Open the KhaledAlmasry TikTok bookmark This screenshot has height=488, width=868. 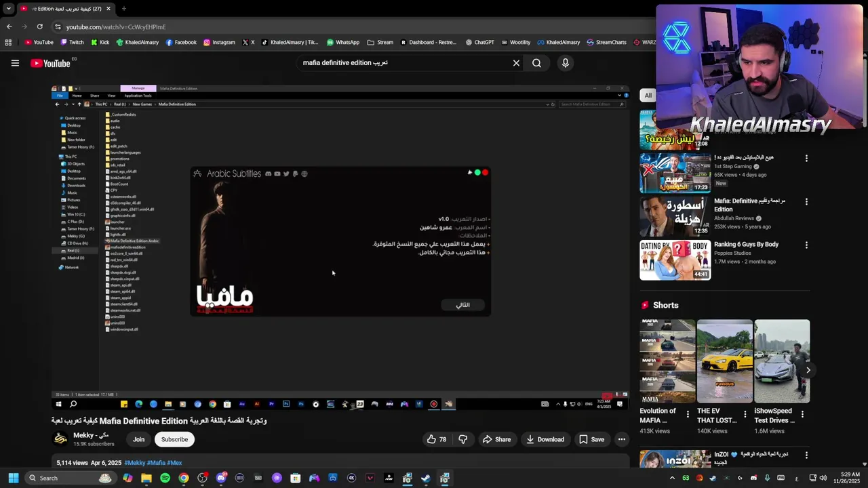tap(290, 42)
